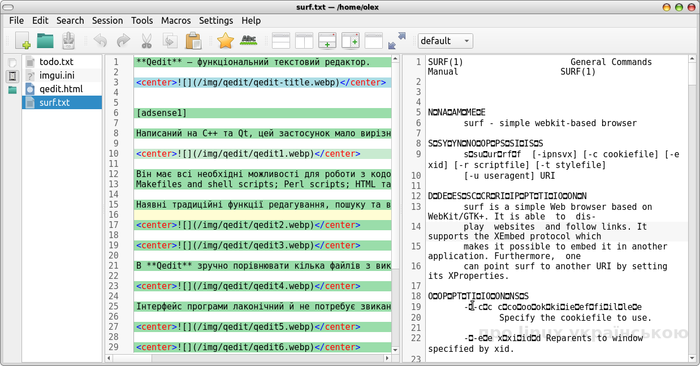The width and height of the screenshot is (700, 366).
Task: Click first line starting '**Qedit**' in left editor
Action: point(262,62)
